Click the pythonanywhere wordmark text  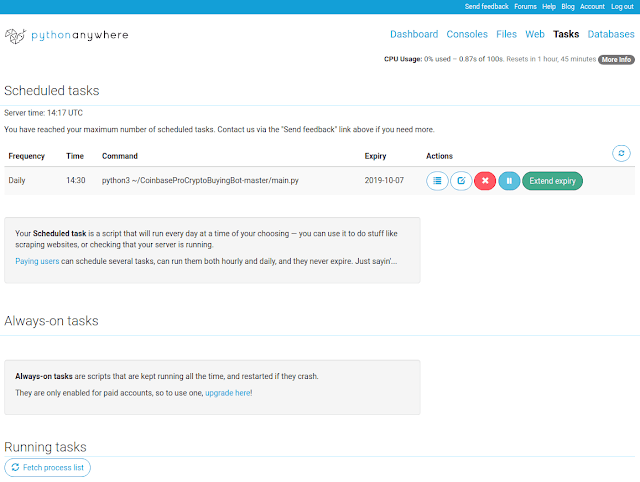click(80, 36)
